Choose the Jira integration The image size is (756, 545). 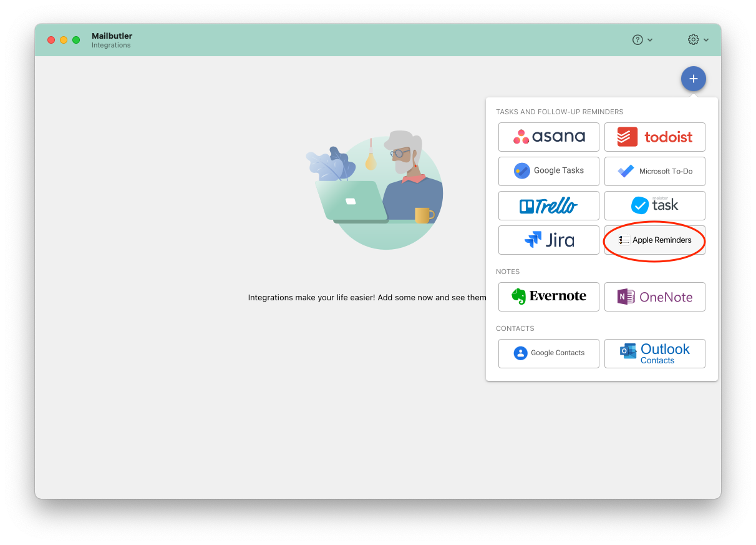(549, 240)
